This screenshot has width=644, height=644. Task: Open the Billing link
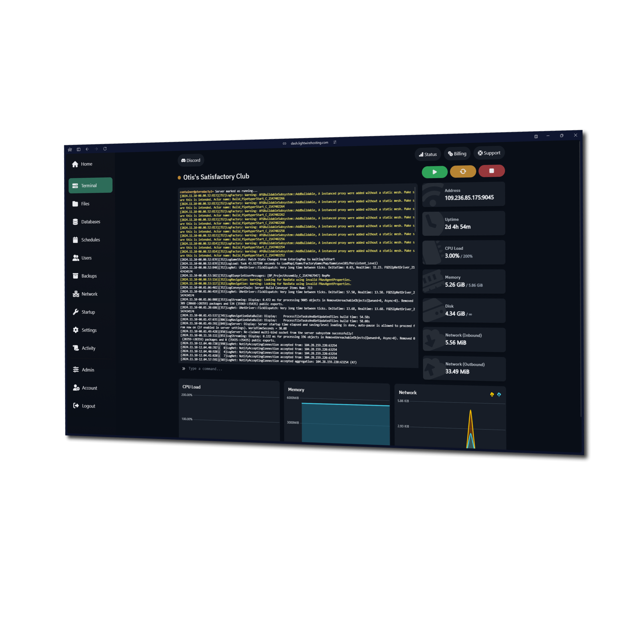click(457, 154)
